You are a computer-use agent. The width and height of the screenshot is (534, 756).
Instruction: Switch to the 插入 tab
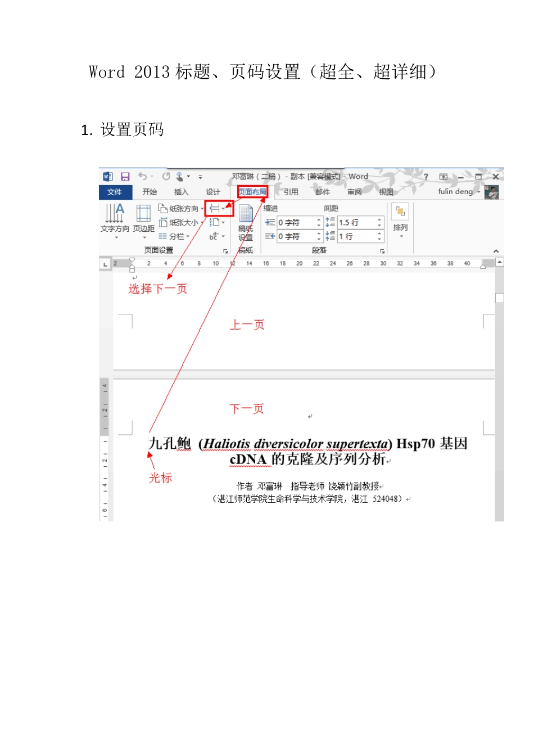[181, 192]
